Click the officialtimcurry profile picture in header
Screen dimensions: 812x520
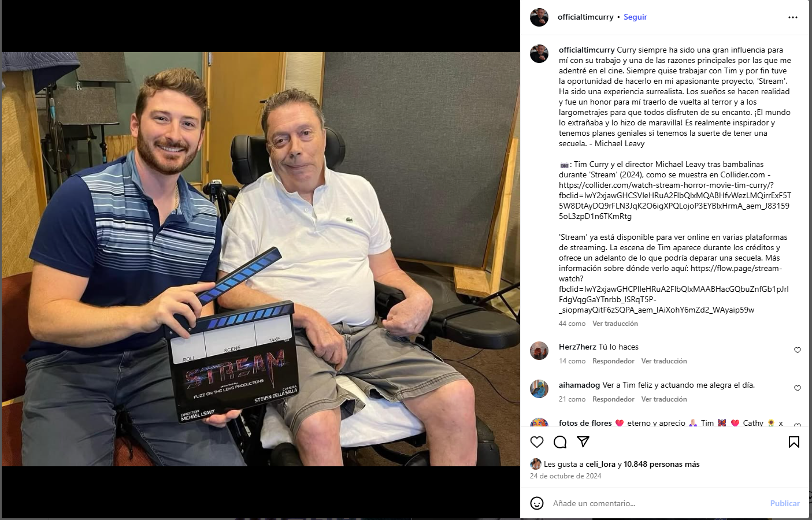click(x=539, y=17)
